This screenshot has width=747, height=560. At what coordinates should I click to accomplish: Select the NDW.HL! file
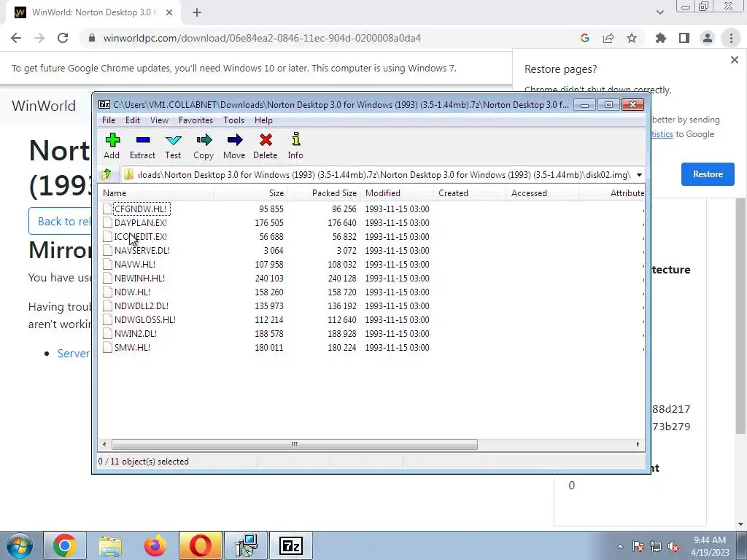pyautogui.click(x=133, y=292)
